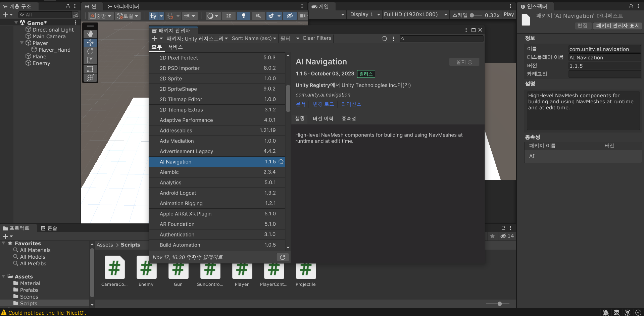Select the Animation Rigging package

point(217,203)
